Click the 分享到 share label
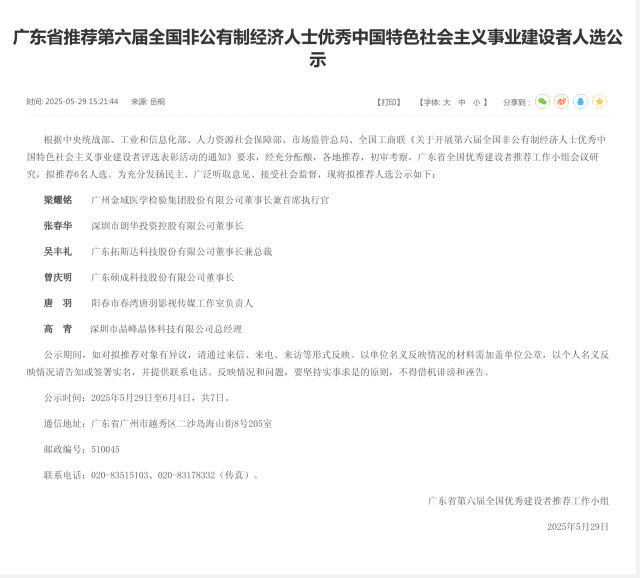Image resolution: width=640 pixels, height=578 pixels. click(516, 102)
